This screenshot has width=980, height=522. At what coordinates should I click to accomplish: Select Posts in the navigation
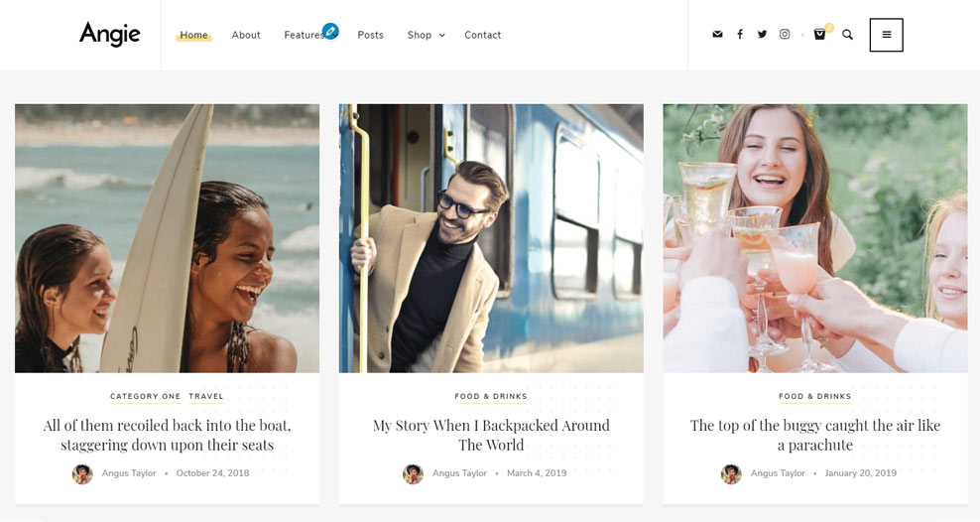[x=370, y=35]
